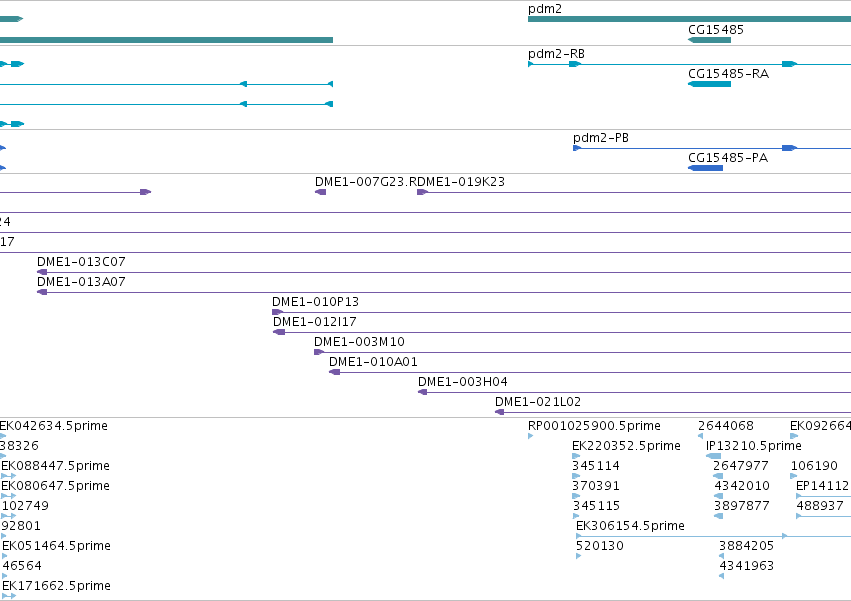The height and width of the screenshot is (601, 851).
Task: Click the DME1-013C07 label
Action: [x=81, y=262]
